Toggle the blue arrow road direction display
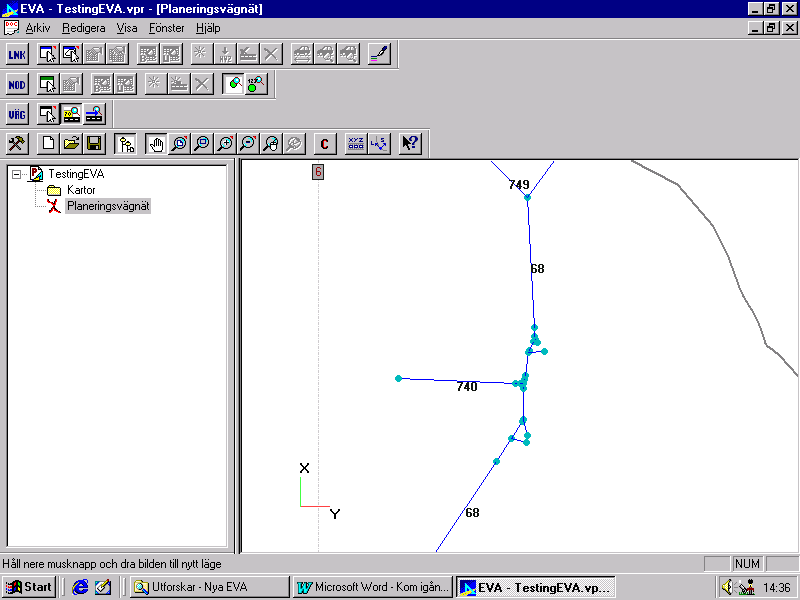The width and height of the screenshot is (800, 600). pos(94,114)
